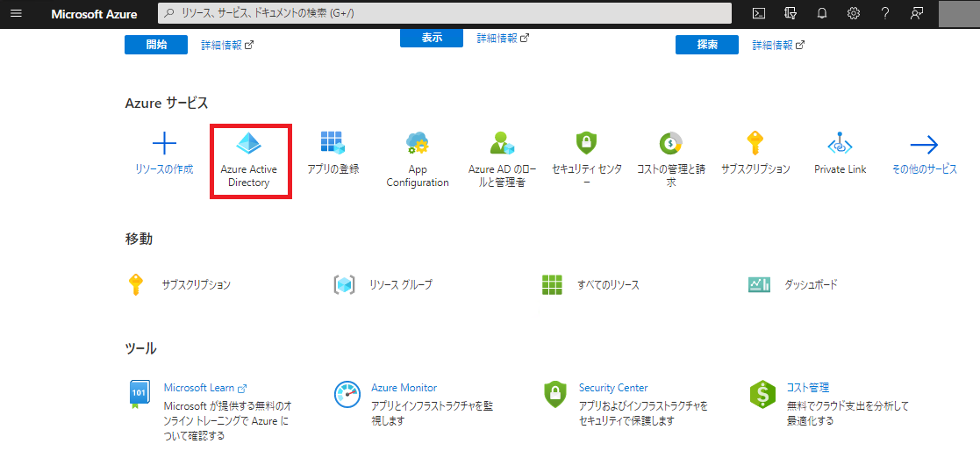Open the セキュリティ センター shield icon
Screen dimensions: 980x451
point(586,144)
